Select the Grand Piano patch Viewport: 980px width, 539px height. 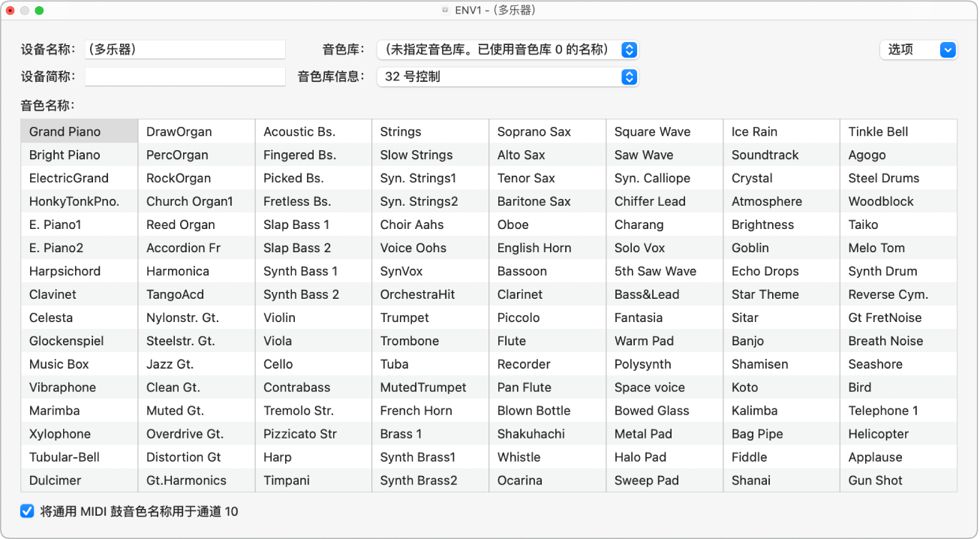tap(78, 131)
